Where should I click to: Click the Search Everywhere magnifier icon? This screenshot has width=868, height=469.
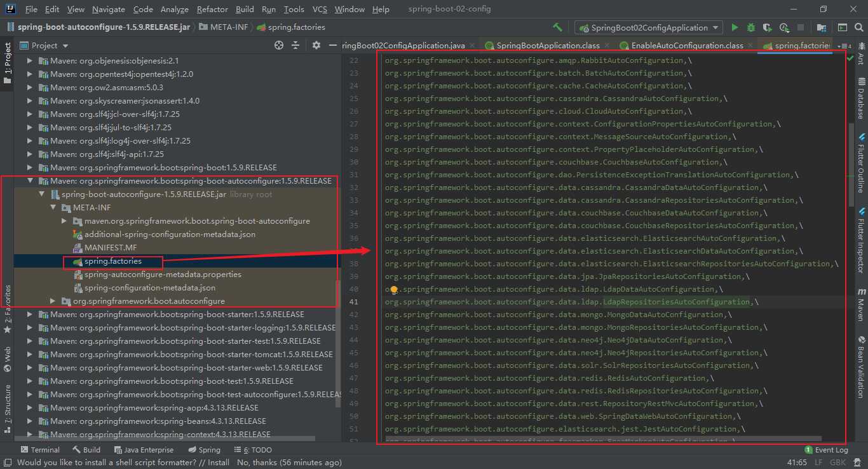pos(858,27)
